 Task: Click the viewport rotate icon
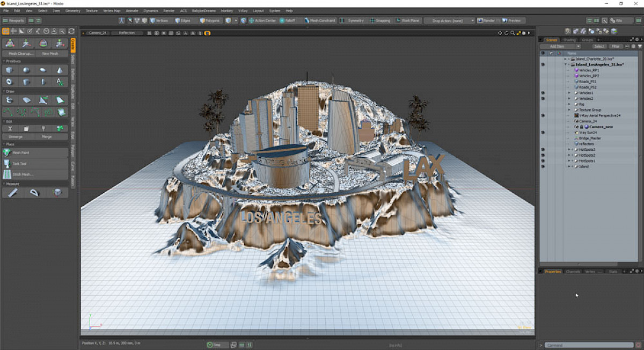(x=506, y=33)
